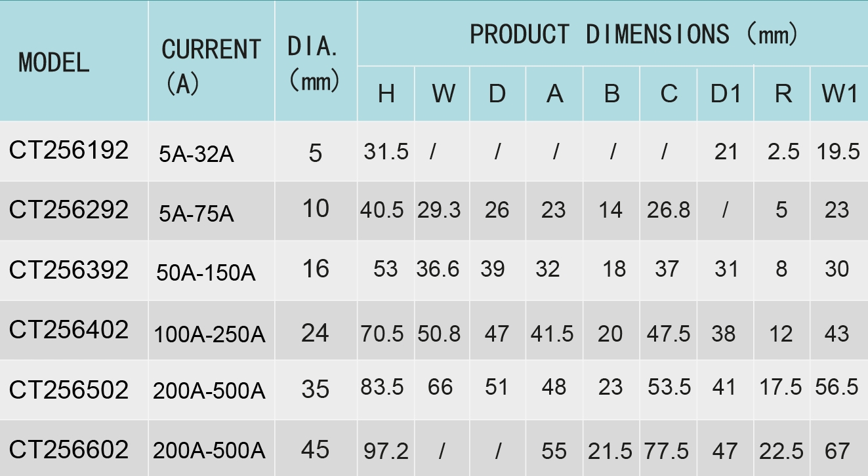
Task: Click the 97.2 height value cell
Action: pos(386,451)
